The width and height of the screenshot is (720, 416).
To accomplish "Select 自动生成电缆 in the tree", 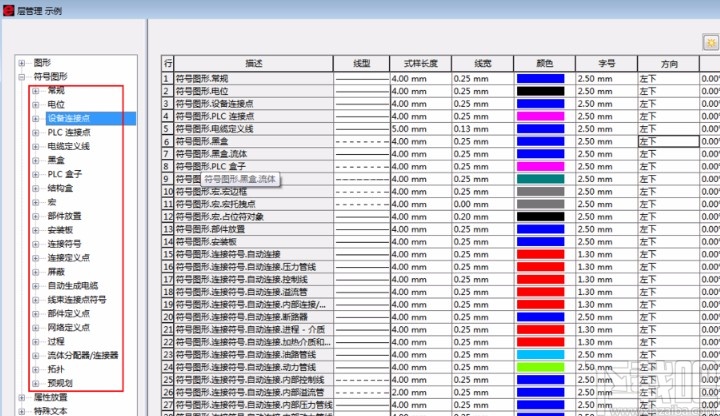I will (x=73, y=286).
